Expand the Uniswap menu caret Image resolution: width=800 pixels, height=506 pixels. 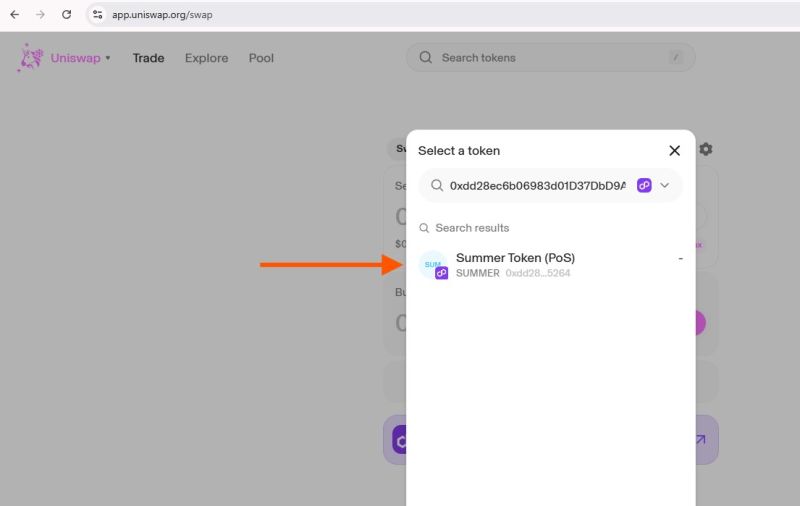[108, 58]
